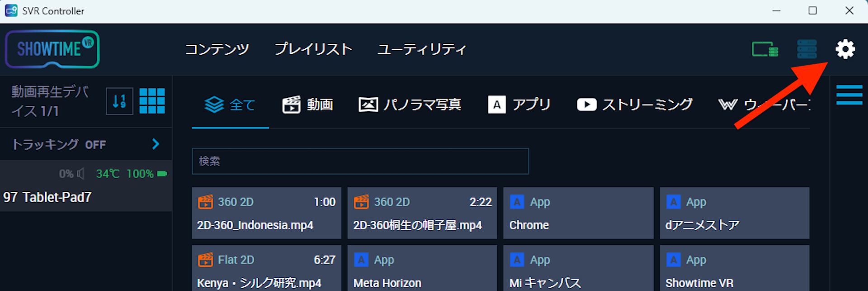Click the server stack icon in header

(x=807, y=49)
